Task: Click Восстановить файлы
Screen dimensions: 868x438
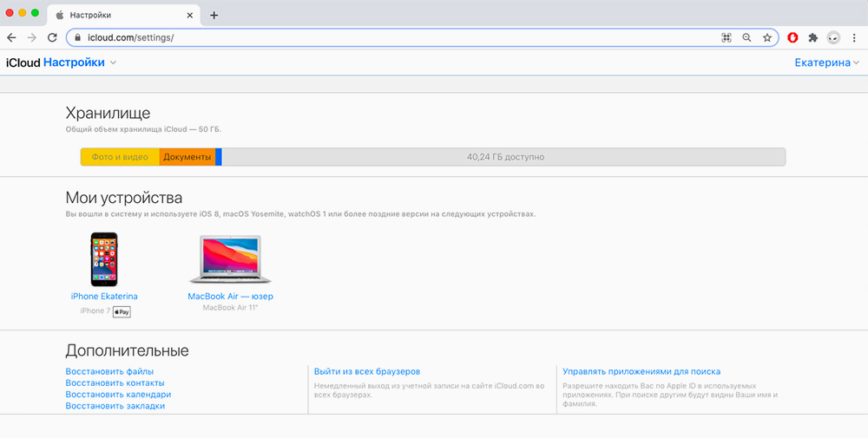Action: (109, 371)
